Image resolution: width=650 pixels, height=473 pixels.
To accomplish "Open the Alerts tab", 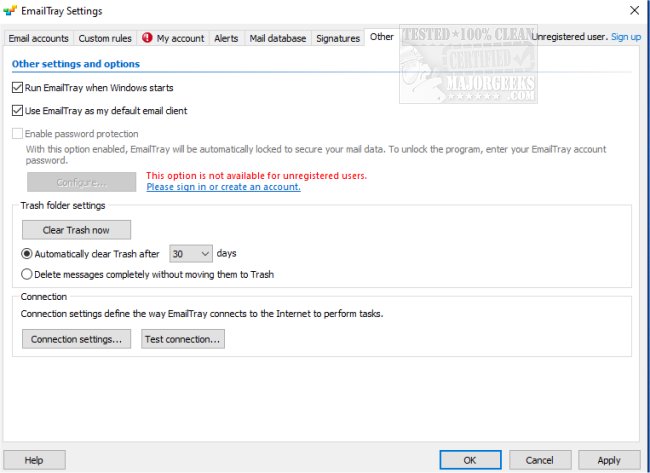I will [x=226, y=39].
